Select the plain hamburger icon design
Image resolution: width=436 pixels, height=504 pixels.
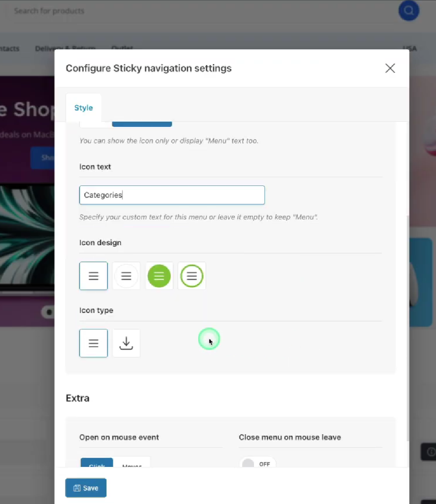(x=93, y=276)
